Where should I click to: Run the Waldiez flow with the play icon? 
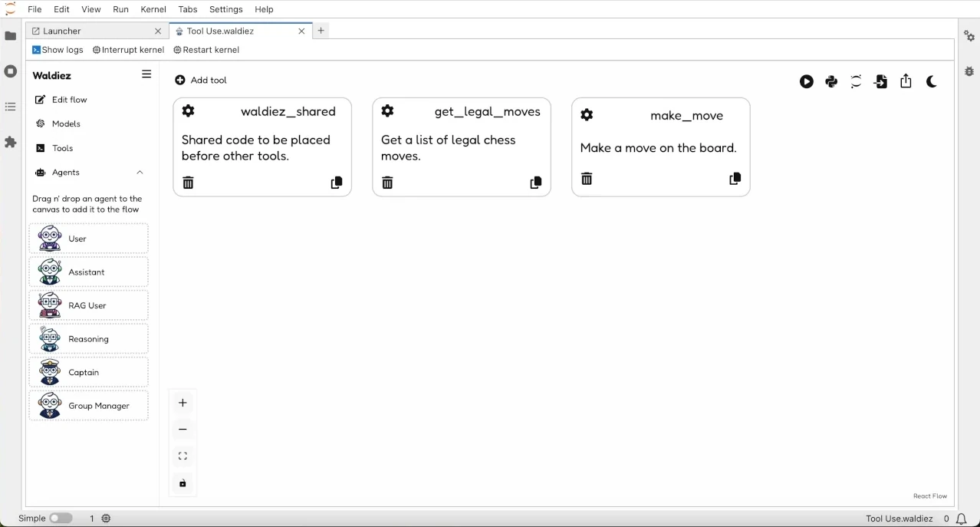pos(806,81)
